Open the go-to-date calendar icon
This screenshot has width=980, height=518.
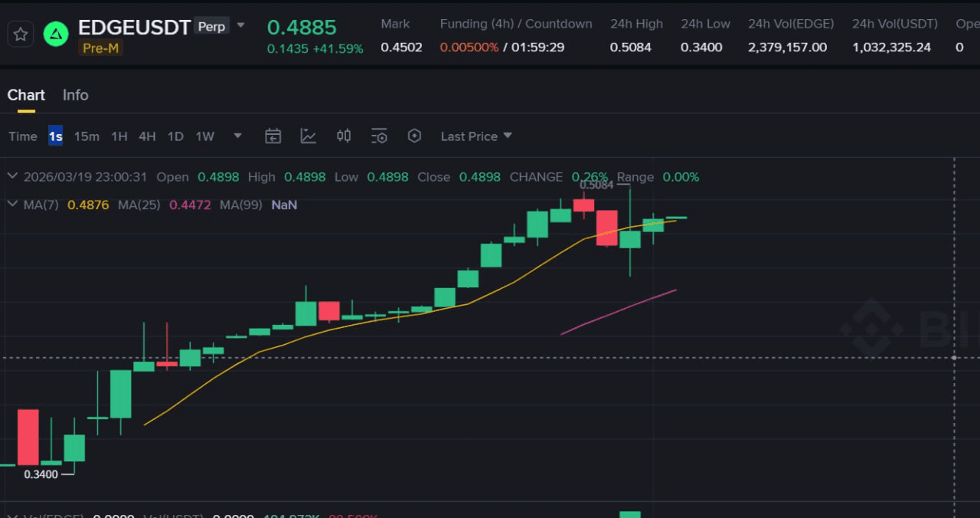point(273,136)
